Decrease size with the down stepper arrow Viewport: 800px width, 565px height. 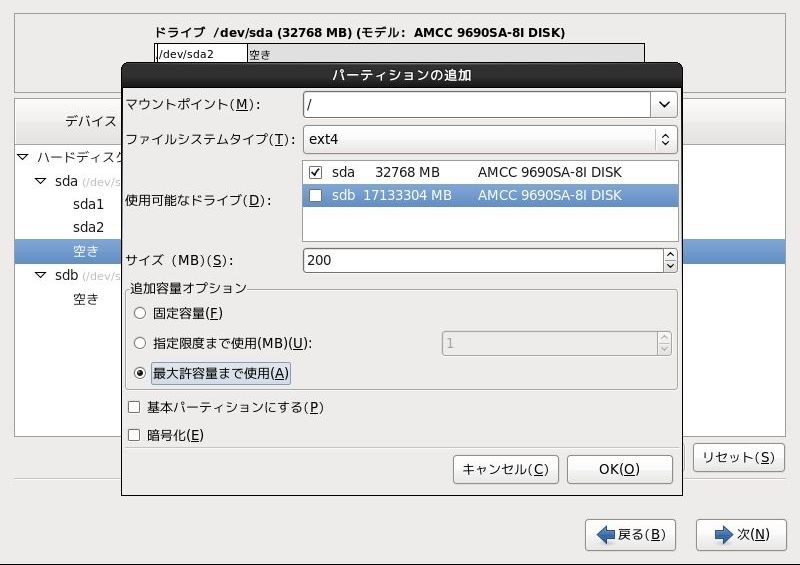pyautogui.click(x=670, y=266)
